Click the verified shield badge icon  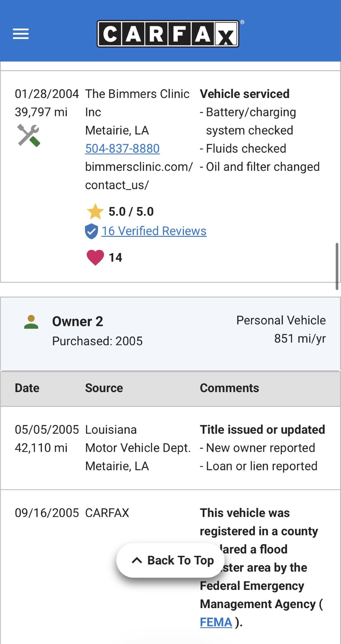pos(91,231)
